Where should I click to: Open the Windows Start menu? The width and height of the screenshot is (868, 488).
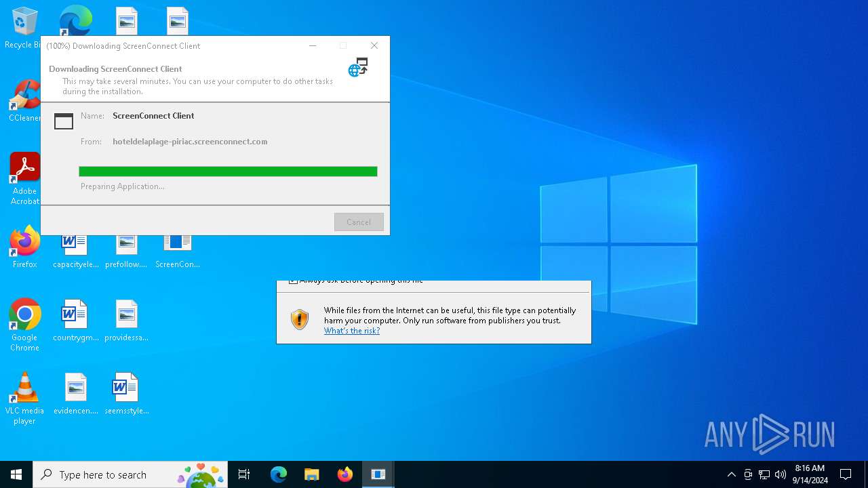16,474
